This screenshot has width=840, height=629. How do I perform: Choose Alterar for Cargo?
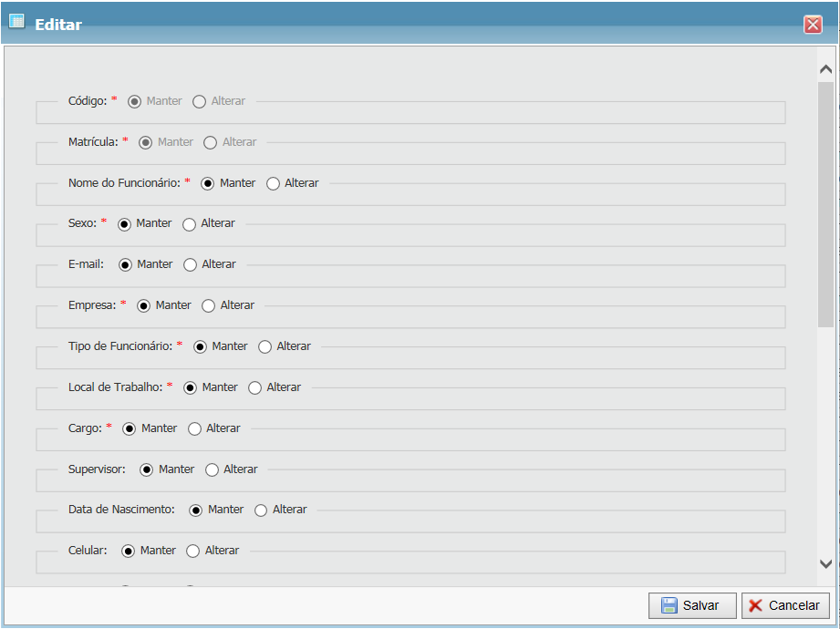(x=194, y=428)
